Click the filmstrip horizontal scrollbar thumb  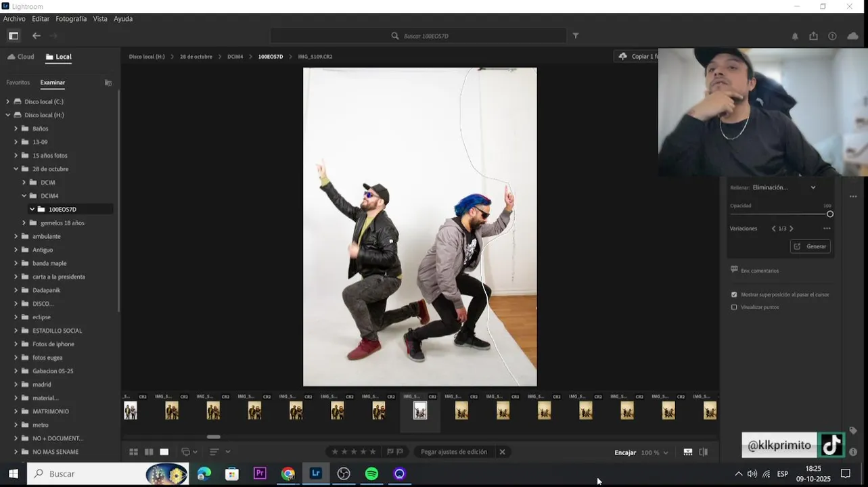(x=214, y=437)
